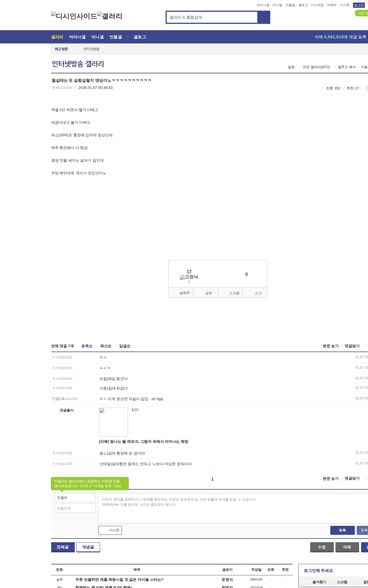Open 갤로그 in top utility links

tap(303, 5)
